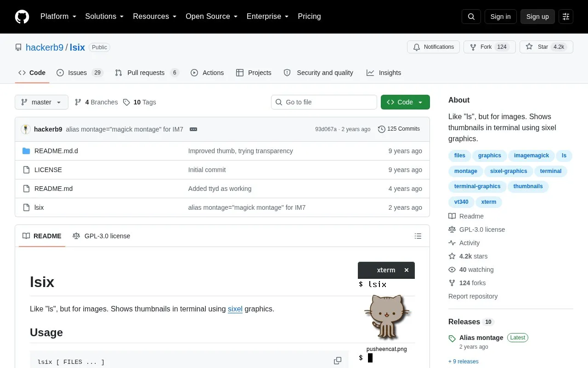Open the Pricing page
Viewport: 588px width, 368px height.
[x=309, y=17]
